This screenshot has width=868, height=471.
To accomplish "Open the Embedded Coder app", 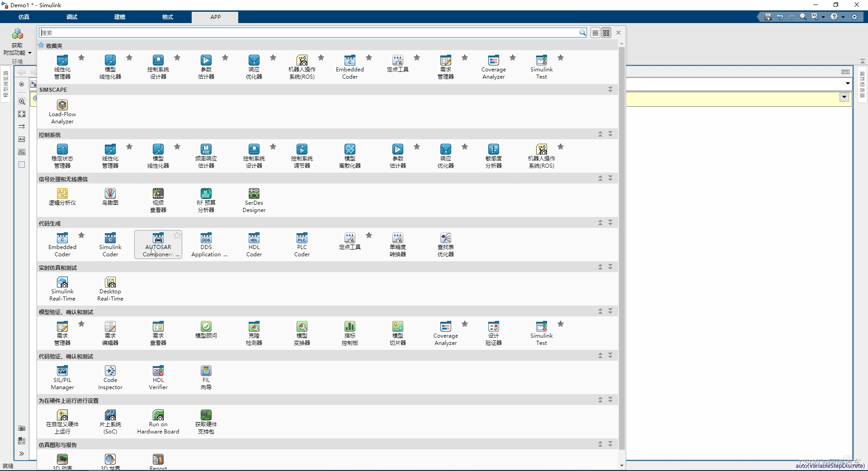I will (x=62, y=244).
